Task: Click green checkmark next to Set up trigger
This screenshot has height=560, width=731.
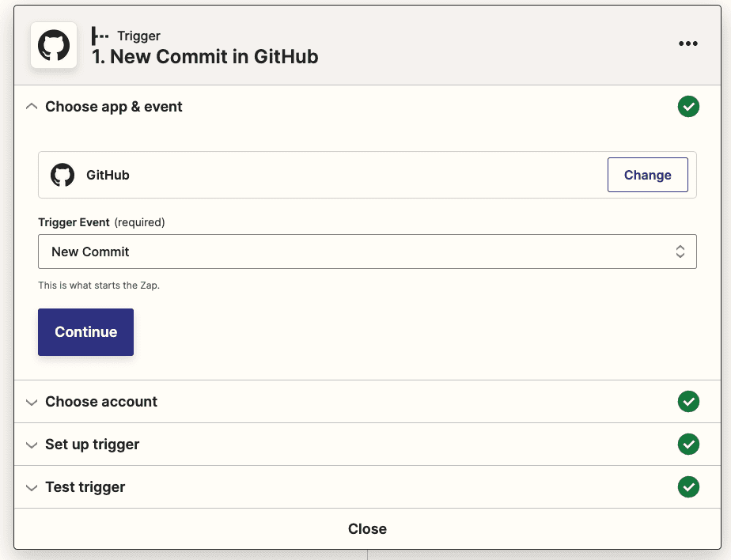Action: tap(688, 444)
